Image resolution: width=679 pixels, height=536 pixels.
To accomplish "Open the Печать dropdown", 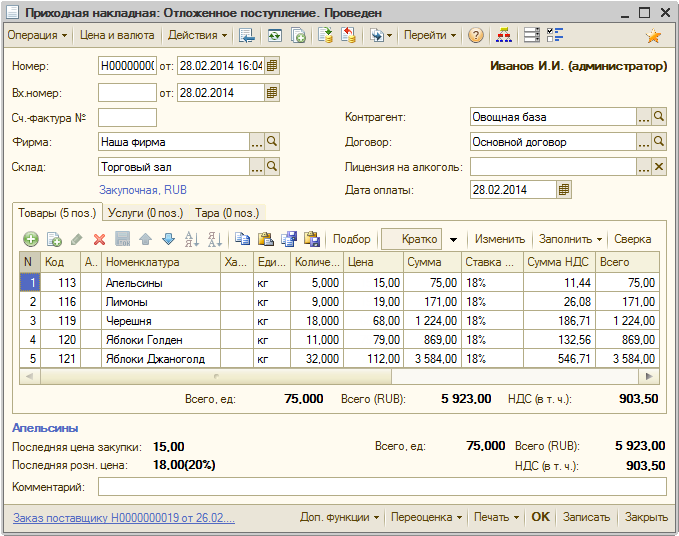I will point(496,517).
